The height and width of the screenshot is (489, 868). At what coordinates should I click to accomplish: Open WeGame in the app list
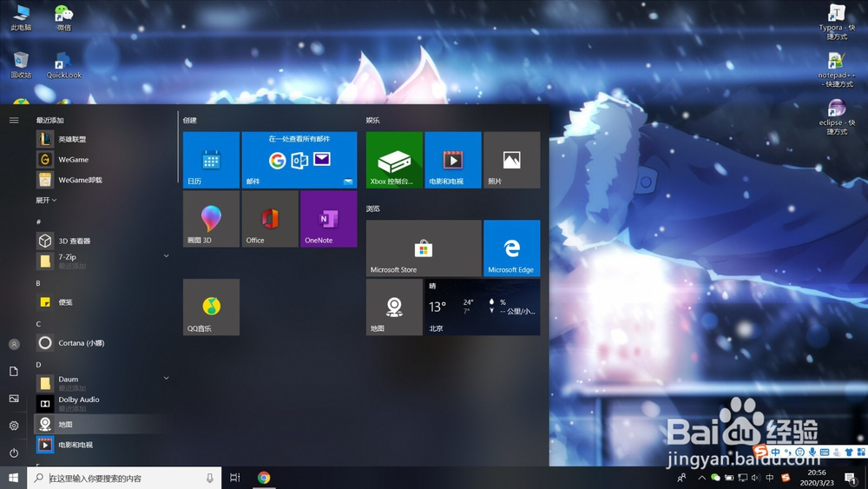pos(102,160)
